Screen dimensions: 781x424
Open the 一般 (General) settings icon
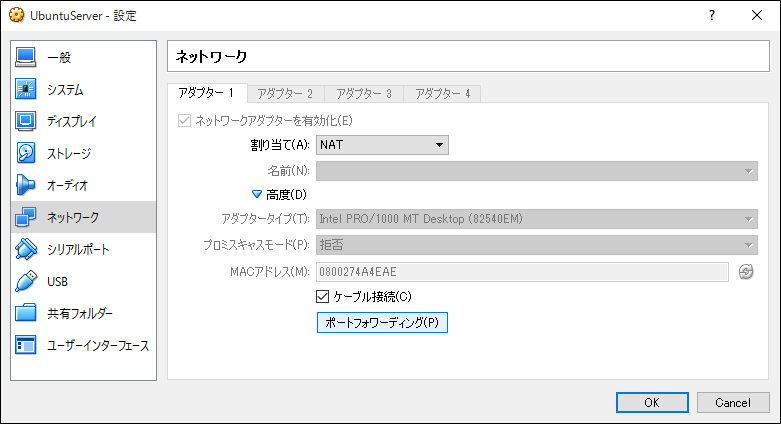tap(27, 58)
